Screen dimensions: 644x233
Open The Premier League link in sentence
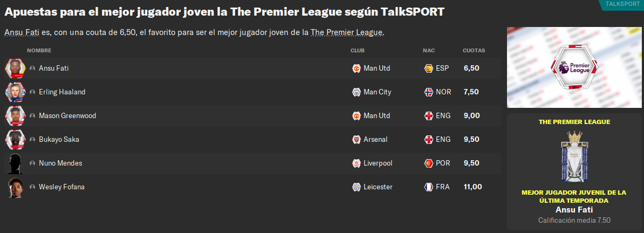point(347,32)
